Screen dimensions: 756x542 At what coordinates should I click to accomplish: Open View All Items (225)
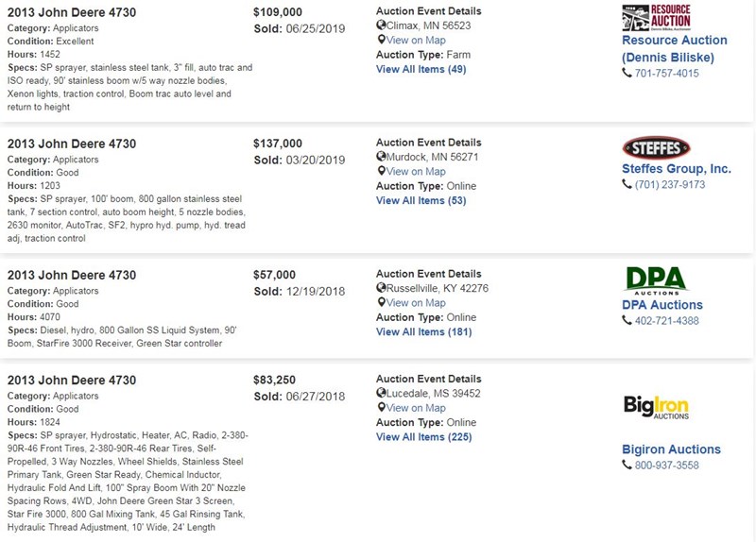423,437
